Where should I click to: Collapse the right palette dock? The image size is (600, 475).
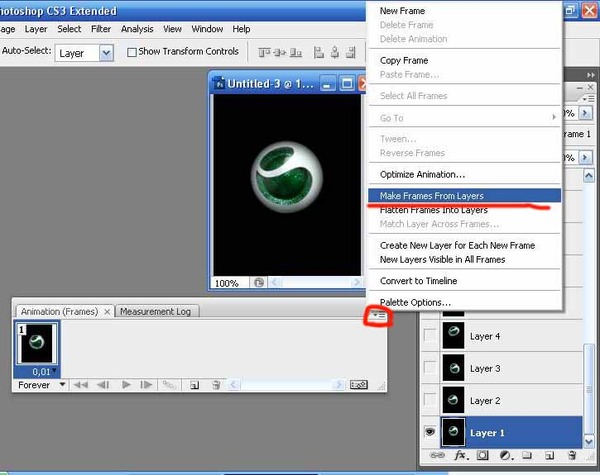tap(591, 75)
